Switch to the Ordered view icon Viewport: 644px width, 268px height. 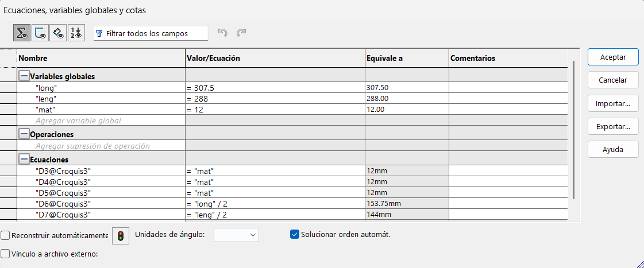pos(76,33)
